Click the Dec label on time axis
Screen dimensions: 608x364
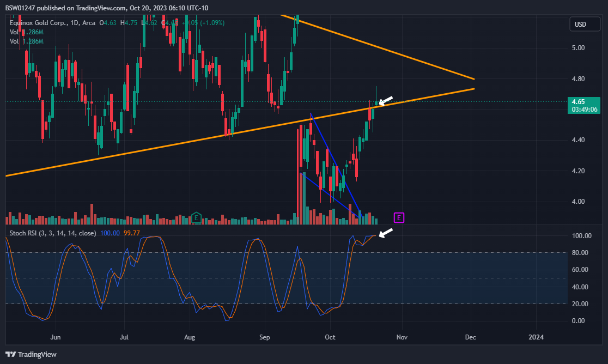click(x=470, y=337)
